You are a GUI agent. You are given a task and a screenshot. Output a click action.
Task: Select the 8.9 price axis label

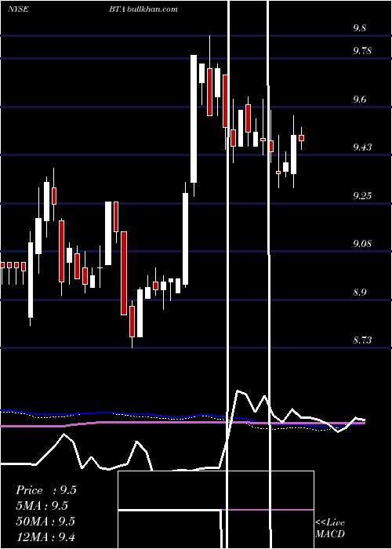[359, 293]
